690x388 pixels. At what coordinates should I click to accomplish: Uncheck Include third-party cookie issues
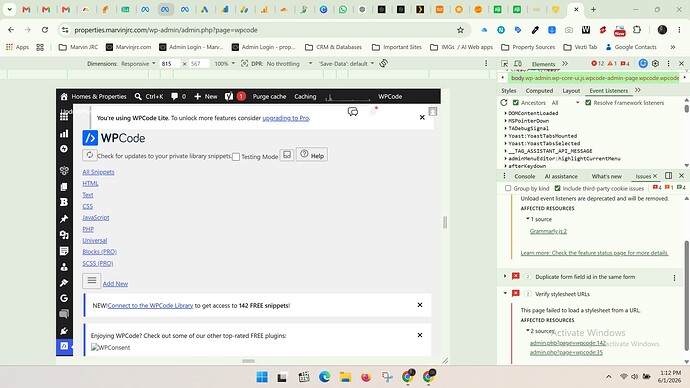tap(558, 188)
